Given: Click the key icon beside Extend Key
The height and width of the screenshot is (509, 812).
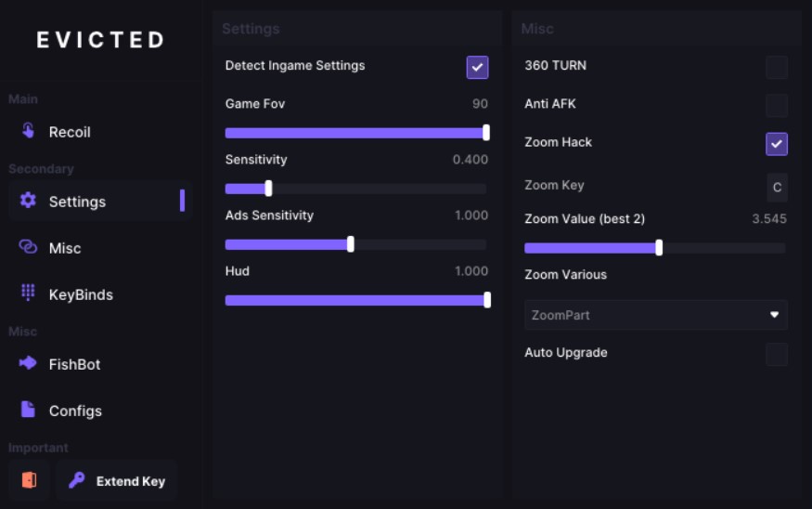Looking at the screenshot, I should point(77,480).
